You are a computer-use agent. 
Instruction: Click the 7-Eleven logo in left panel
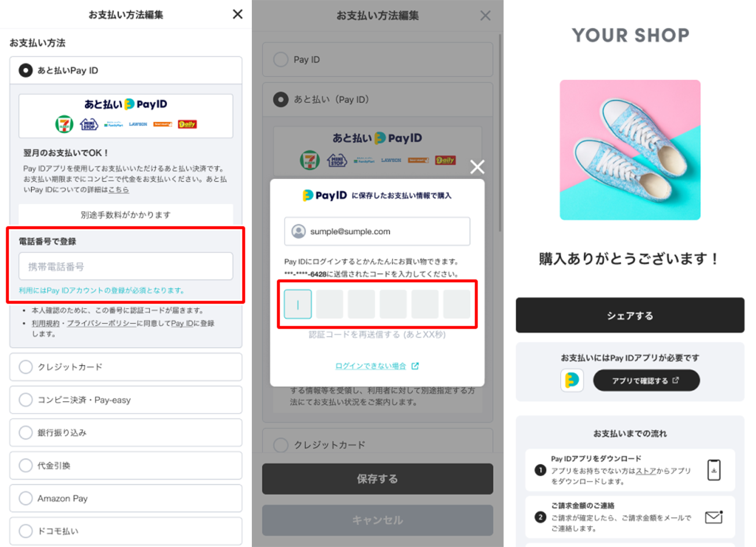pyautogui.click(x=64, y=124)
